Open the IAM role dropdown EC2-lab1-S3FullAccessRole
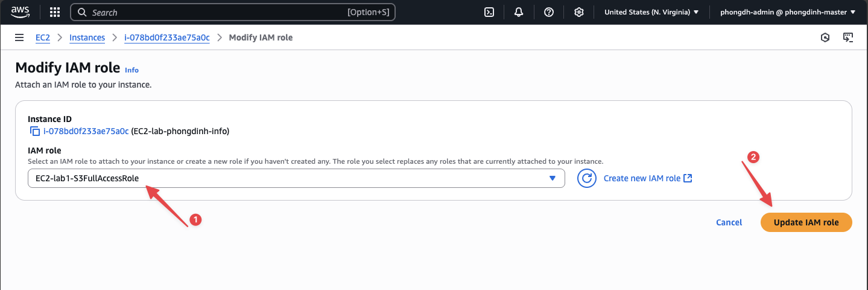 (296, 178)
